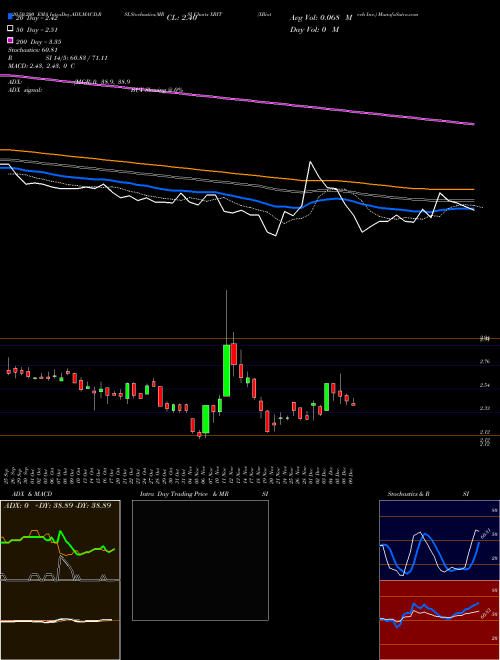Click the 'Stochastics: 60.81' reading
This screenshot has height=660, width=500.
coord(32,50)
